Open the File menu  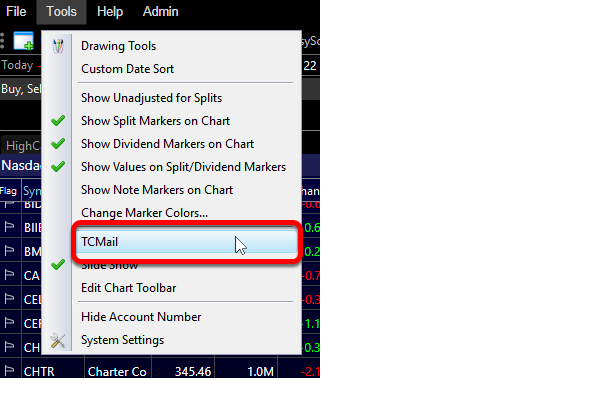16,11
